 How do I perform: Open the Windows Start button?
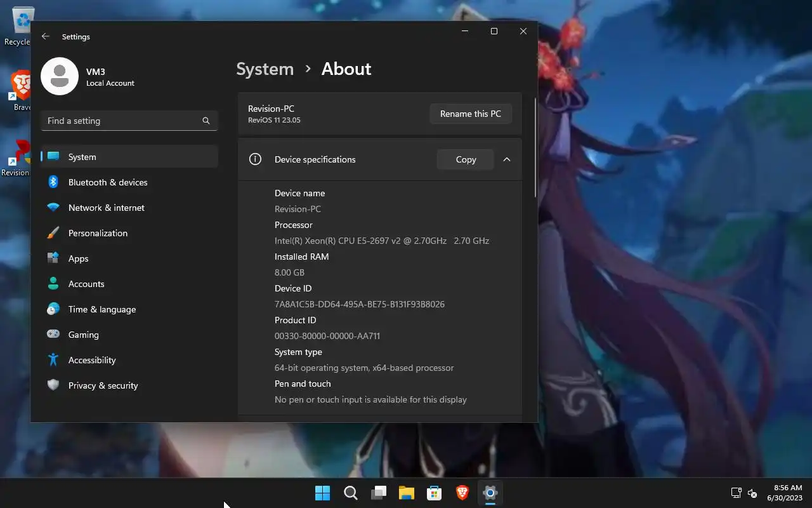(322, 493)
